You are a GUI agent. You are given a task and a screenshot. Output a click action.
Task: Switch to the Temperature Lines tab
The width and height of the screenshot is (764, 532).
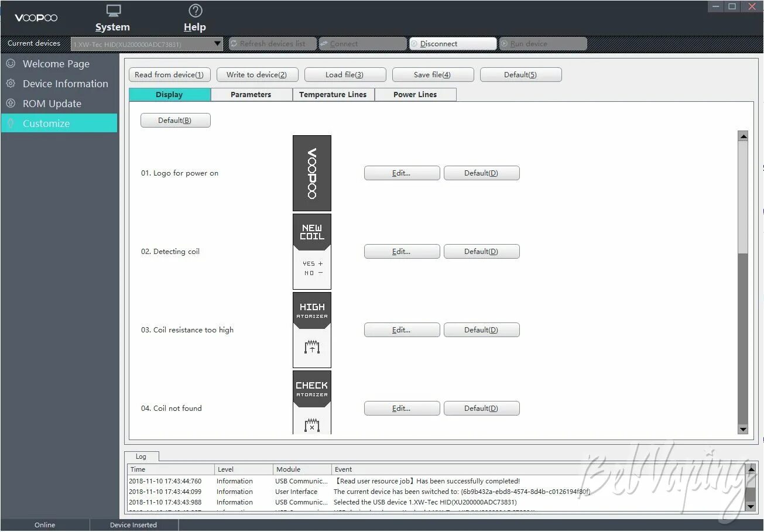pyautogui.click(x=334, y=95)
